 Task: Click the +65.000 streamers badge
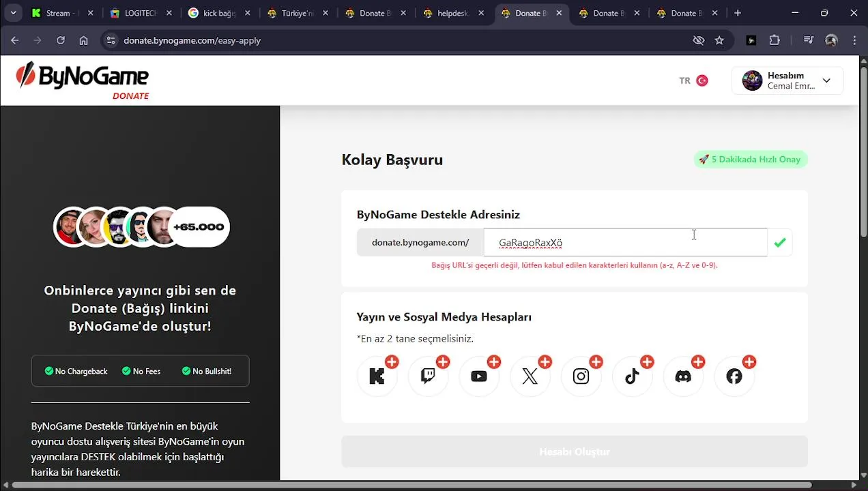(199, 226)
